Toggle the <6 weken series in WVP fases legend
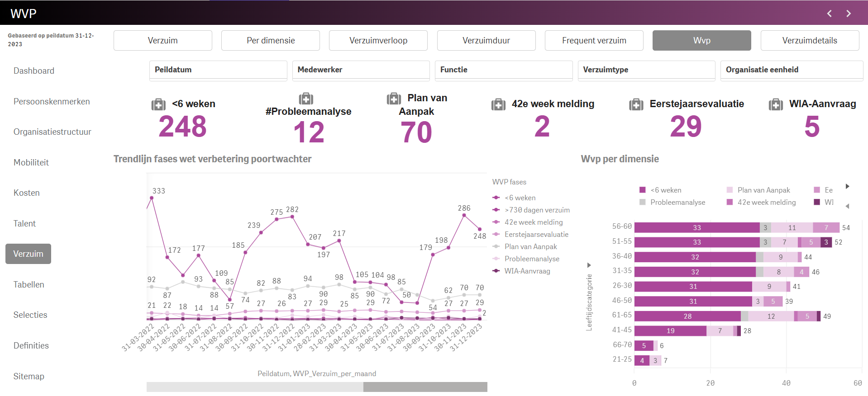The height and width of the screenshot is (396, 868). pos(520,198)
